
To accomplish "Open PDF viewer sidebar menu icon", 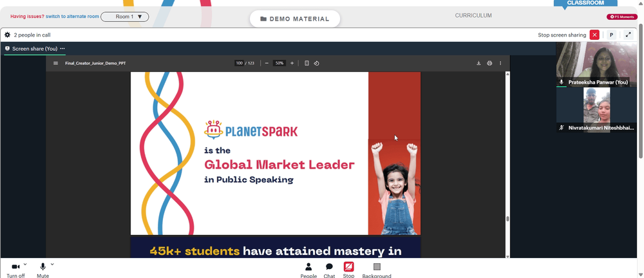I will 55,63.
